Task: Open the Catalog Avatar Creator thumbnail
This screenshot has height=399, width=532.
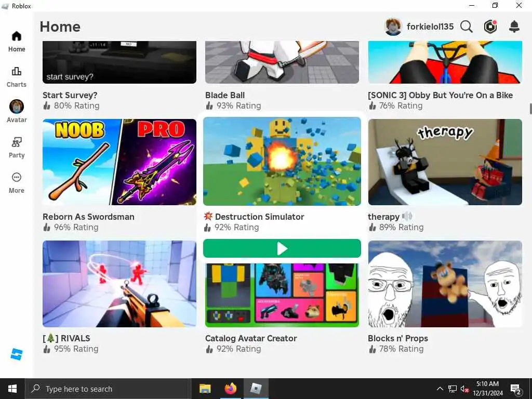Action: [x=282, y=295]
